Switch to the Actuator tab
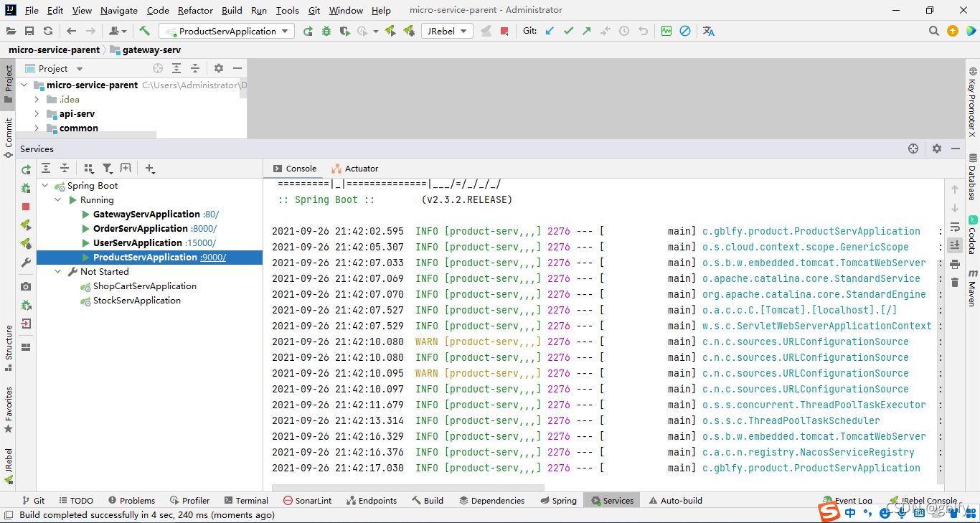This screenshot has width=980, height=523. (x=354, y=169)
